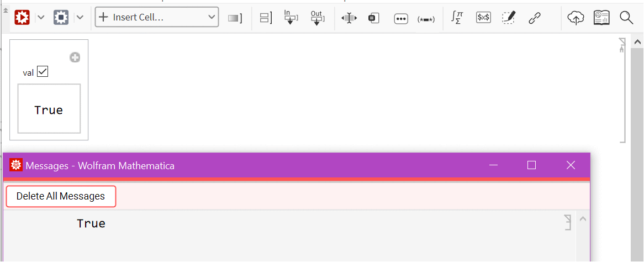Maximize the Messages window
Viewport: 644px width, 262px height.
(x=531, y=165)
